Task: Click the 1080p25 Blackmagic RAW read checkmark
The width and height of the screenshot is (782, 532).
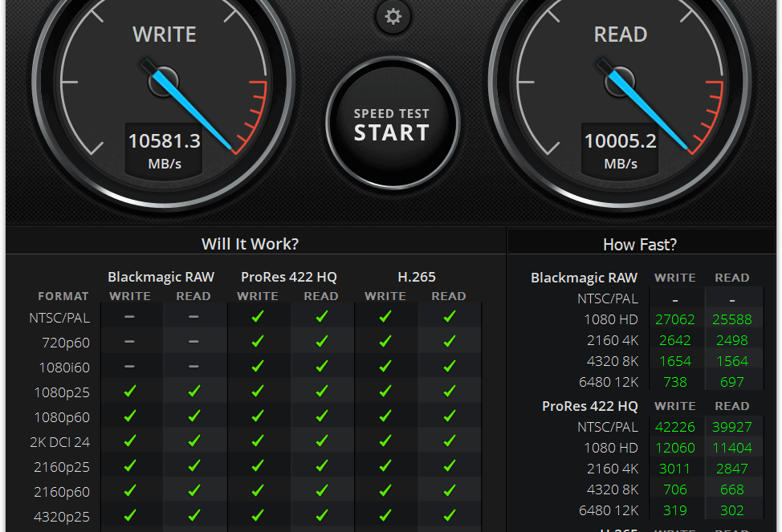Action: [x=194, y=392]
